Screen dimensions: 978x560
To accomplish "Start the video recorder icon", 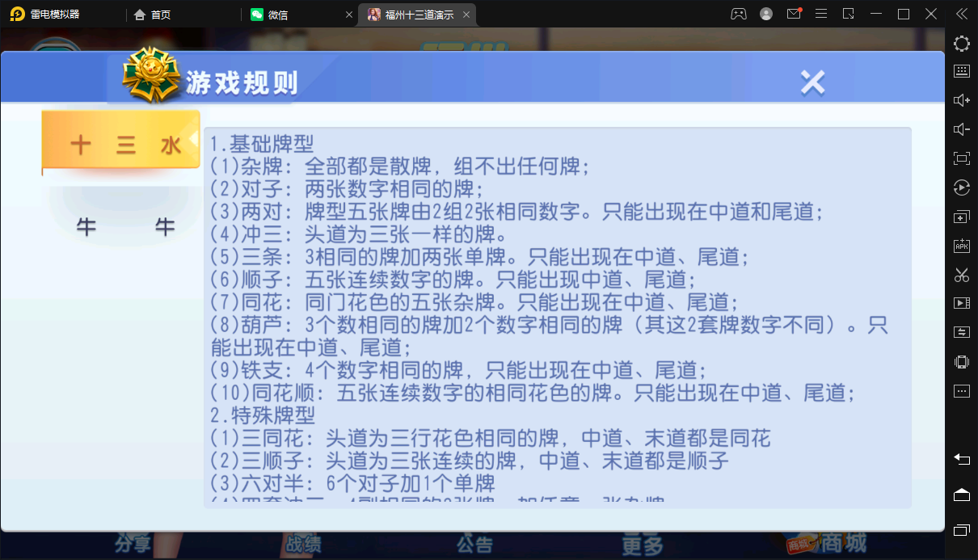I will tap(961, 304).
